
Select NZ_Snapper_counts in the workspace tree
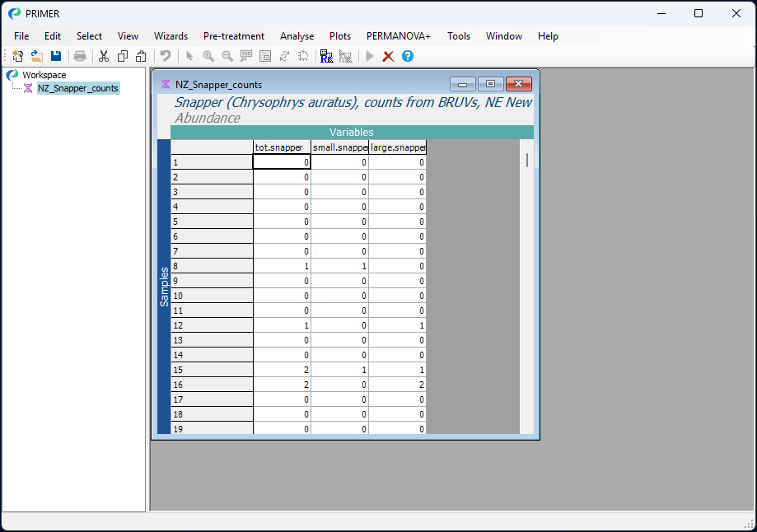[x=78, y=88]
